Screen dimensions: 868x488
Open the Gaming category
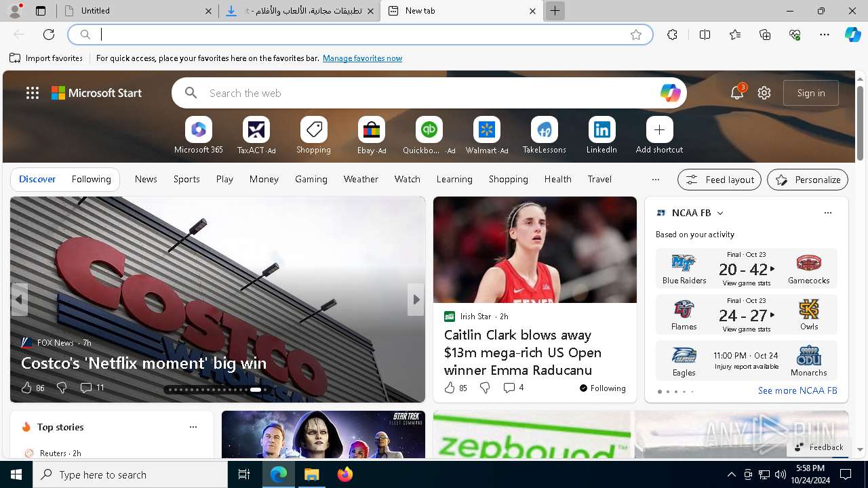tap(311, 180)
